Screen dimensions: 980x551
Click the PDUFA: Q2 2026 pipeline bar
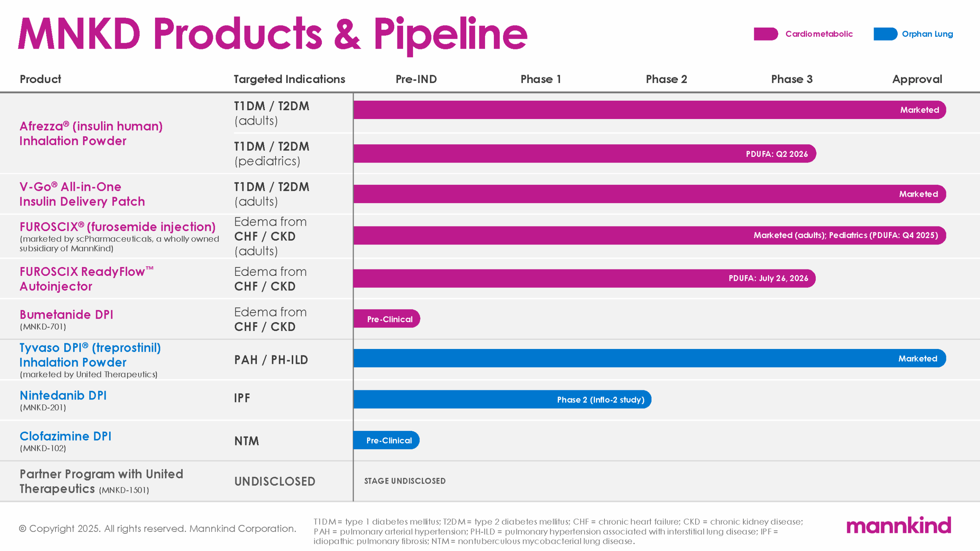point(584,154)
